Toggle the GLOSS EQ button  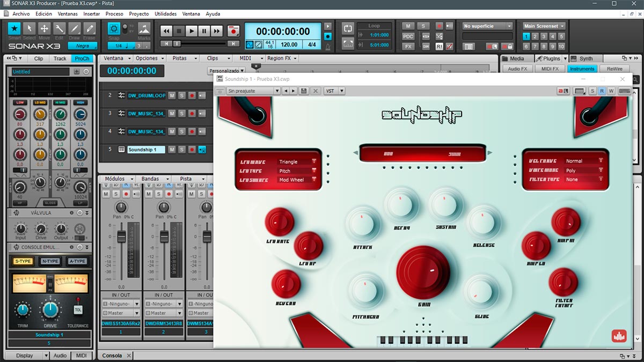(50, 203)
